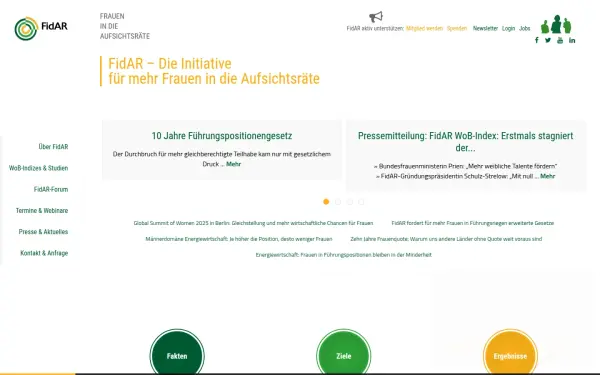Click the green people silhouettes icon
600x375 pixels.
[556, 24]
